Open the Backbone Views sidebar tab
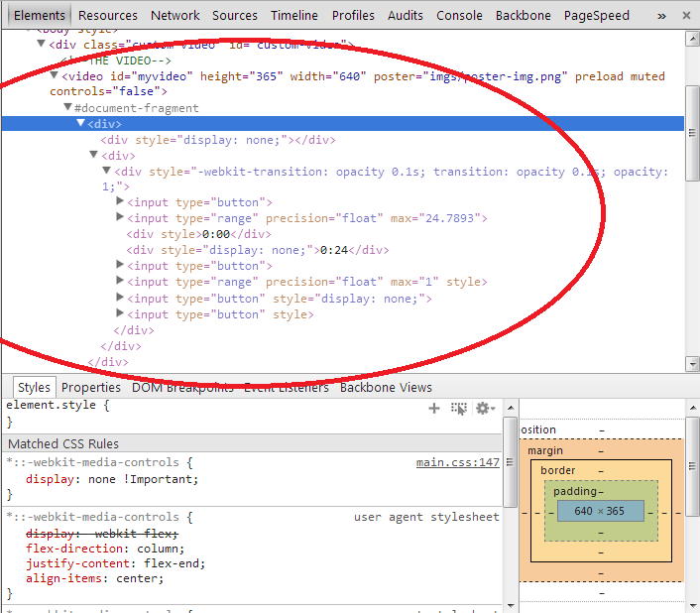The width and height of the screenshot is (700, 613). (386, 387)
